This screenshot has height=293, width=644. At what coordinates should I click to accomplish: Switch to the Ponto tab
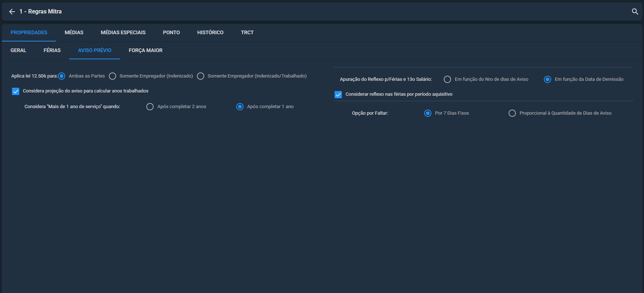(171, 32)
